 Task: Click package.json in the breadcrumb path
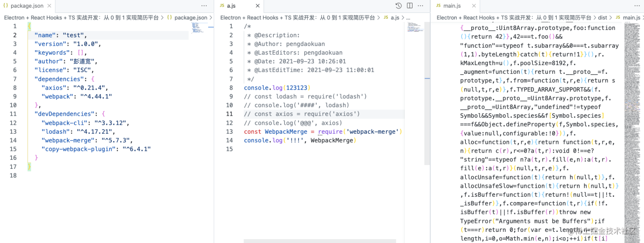(x=191, y=18)
